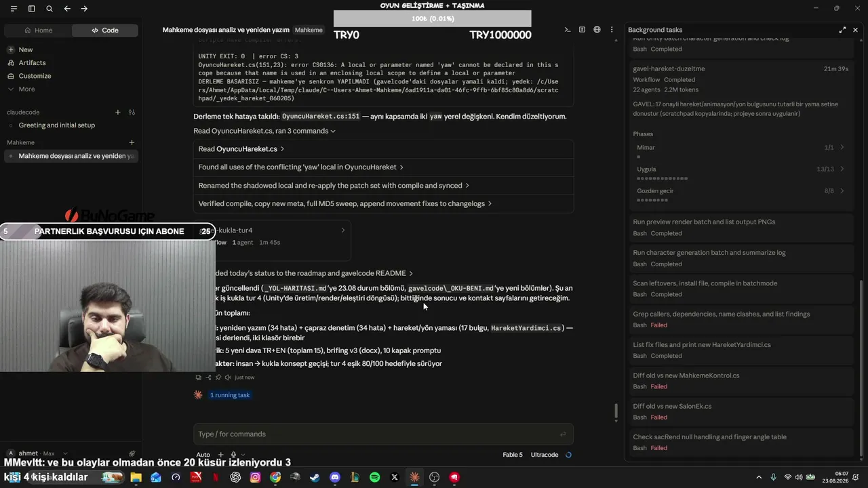Open the Fable 5 model selector
The width and height of the screenshot is (868, 488).
click(513, 455)
